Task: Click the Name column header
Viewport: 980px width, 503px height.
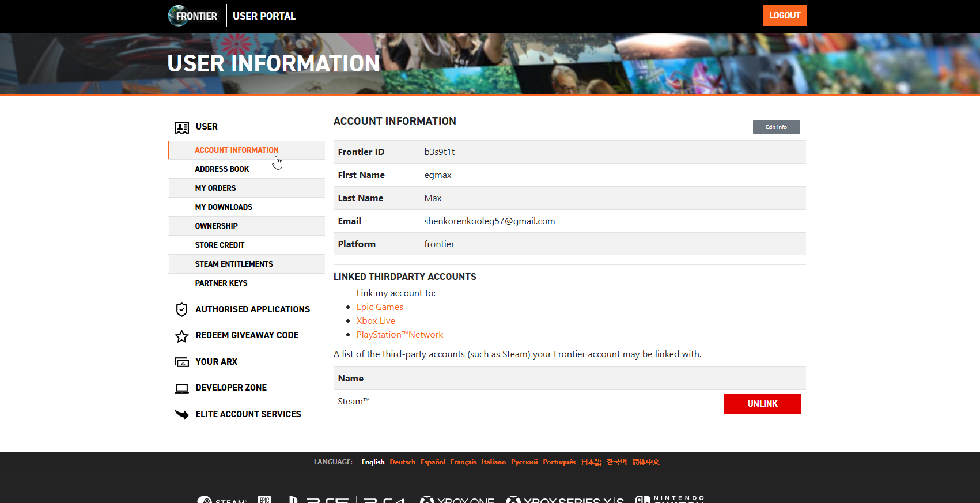Action: click(351, 379)
